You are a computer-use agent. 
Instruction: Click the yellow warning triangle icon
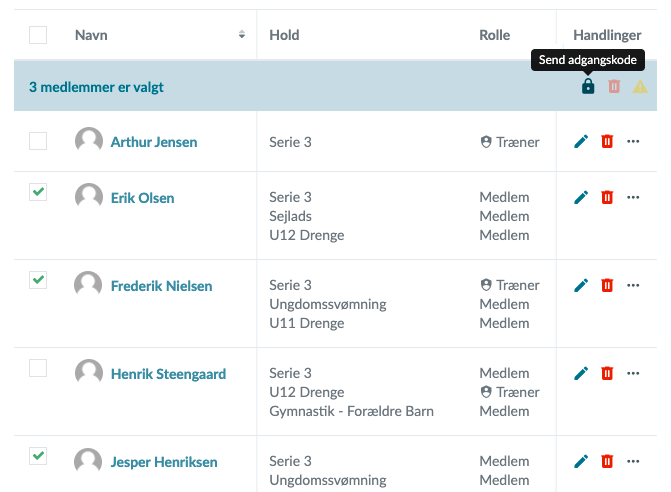pos(640,87)
